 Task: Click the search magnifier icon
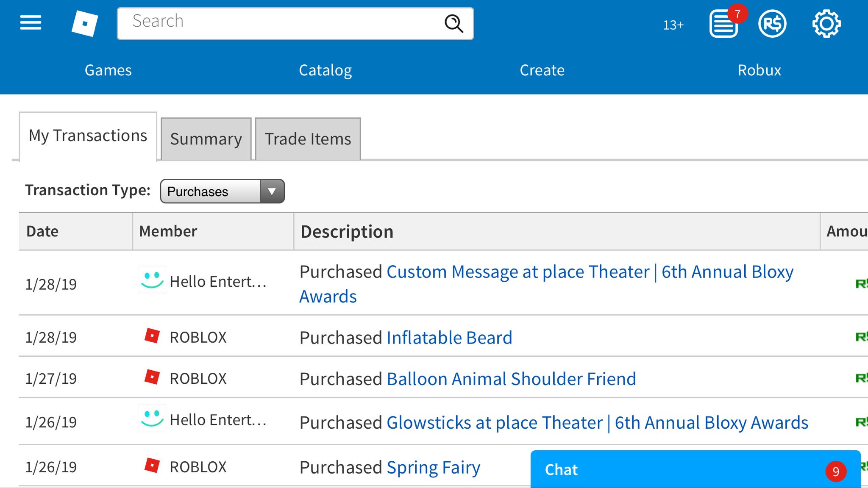453,24
